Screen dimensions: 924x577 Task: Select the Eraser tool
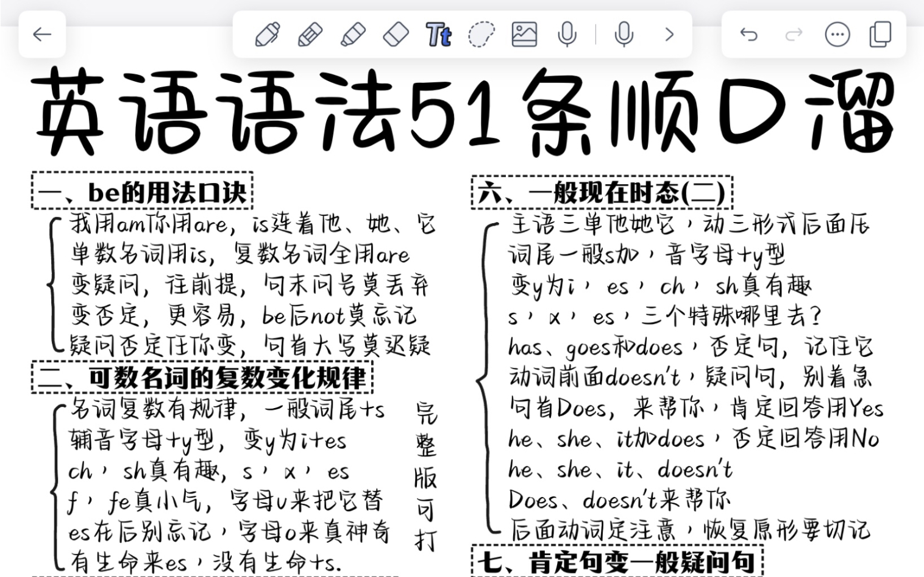click(396, 34)
